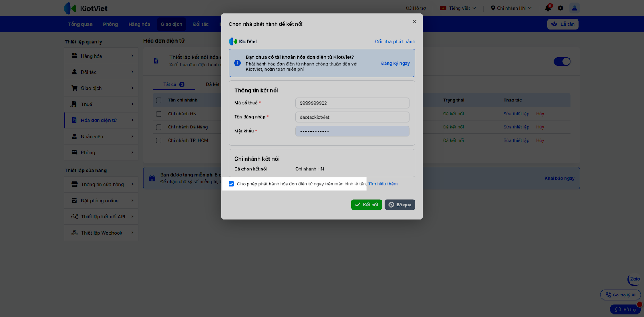The width and height of the screenshot is (644, 317).
Task: Click the e-invoice document icon
Action: (156, 61)
